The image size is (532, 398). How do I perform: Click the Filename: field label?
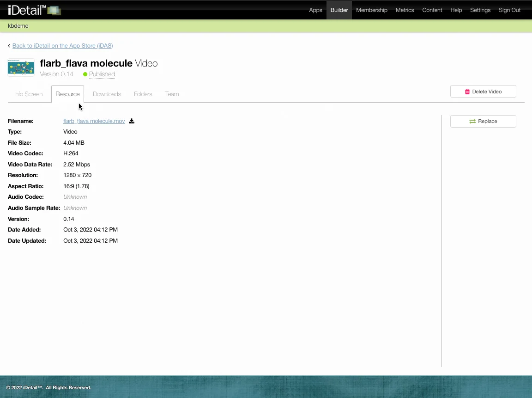pyautogui.click(x=21, y=121)
